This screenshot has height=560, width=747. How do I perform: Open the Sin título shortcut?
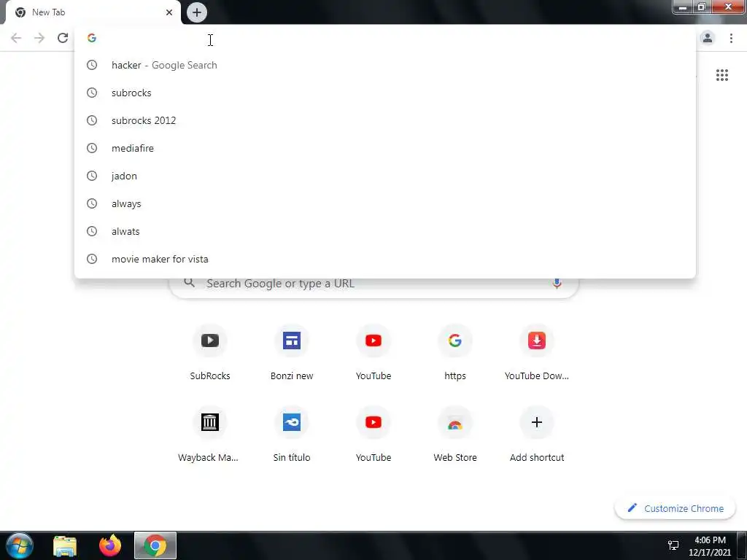tap(292, 435)
